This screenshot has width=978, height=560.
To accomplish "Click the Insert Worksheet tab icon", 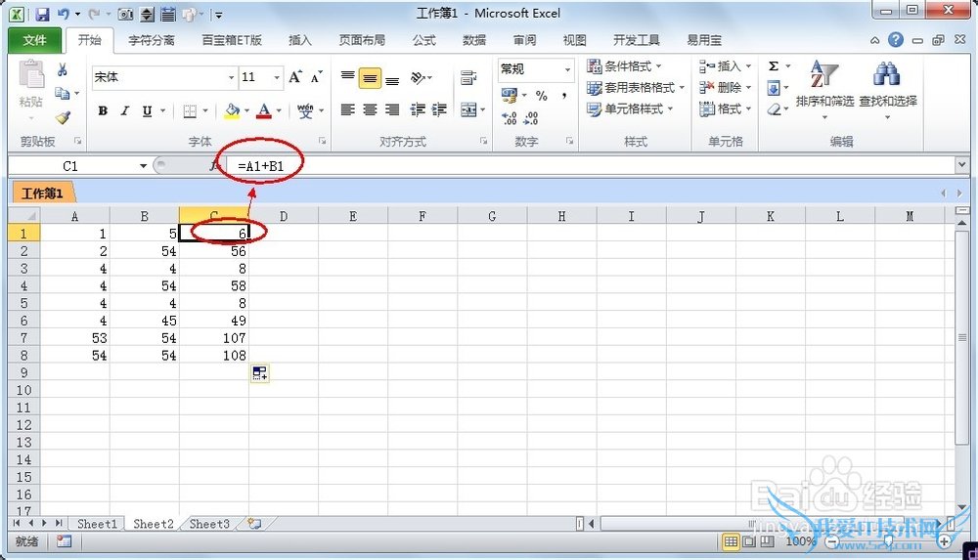I will tap(254, 524).
